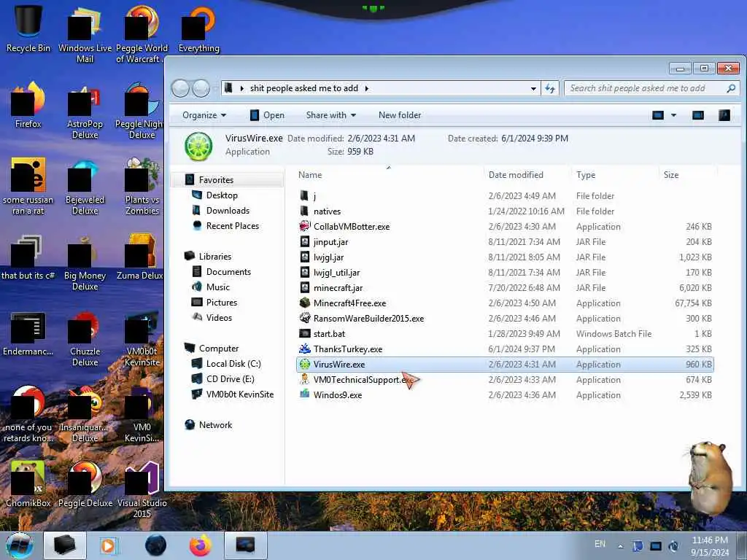This screenshot has width=747, height=560.
Task: Open Chuzzle Deluxe desktop shortcut
Action: (85, 338)
